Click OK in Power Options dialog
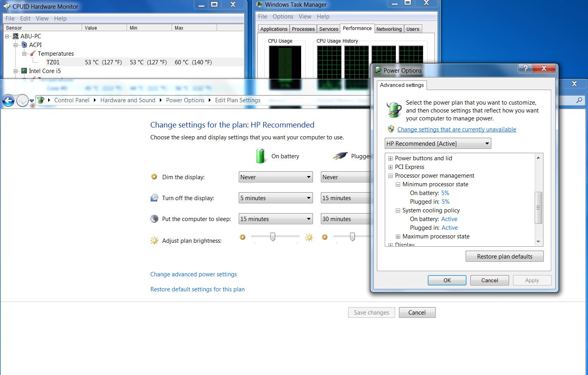588x375 pixels. (x=447, y=280)
